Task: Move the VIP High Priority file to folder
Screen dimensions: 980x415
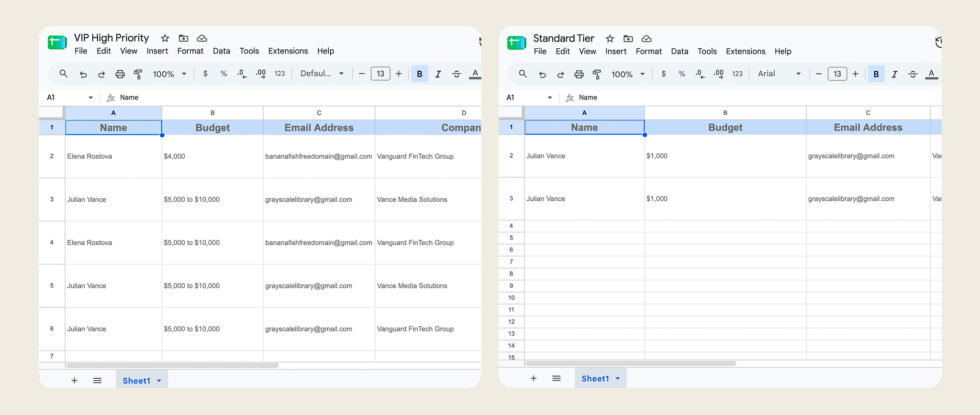Action: [x=183, y=38]
